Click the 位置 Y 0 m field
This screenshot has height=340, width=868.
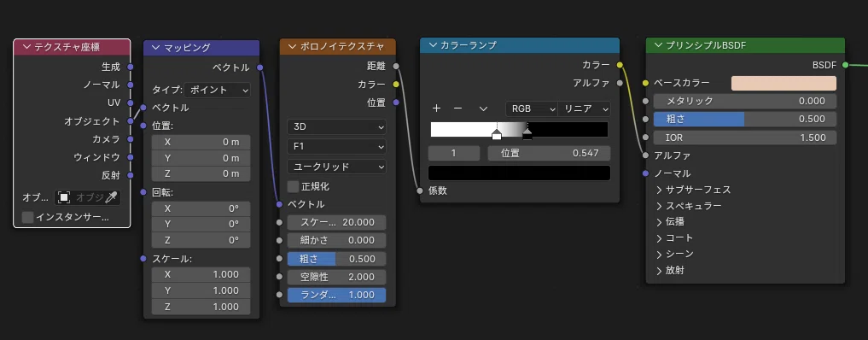coord(201,158)
